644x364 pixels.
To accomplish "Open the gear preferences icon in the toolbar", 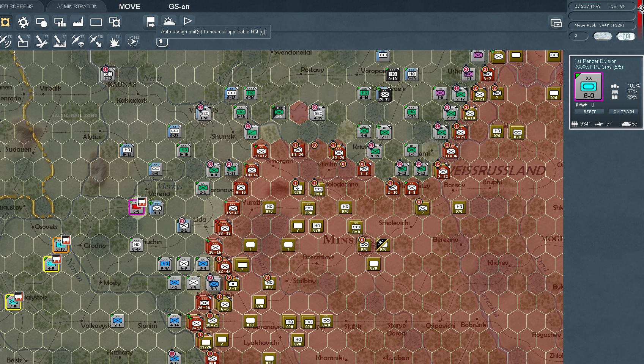I will (x=23, y=22).
